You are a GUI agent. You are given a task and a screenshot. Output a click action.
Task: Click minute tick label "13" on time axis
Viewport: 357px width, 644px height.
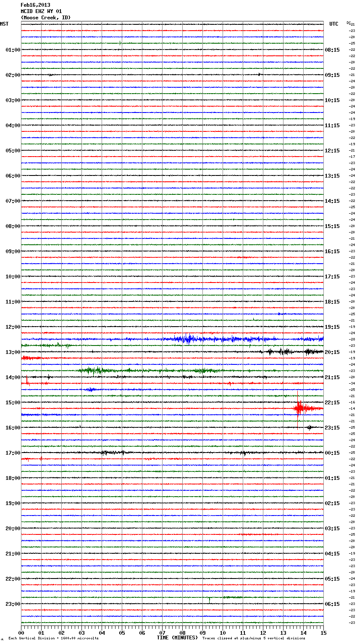click(x=283, y=633)
